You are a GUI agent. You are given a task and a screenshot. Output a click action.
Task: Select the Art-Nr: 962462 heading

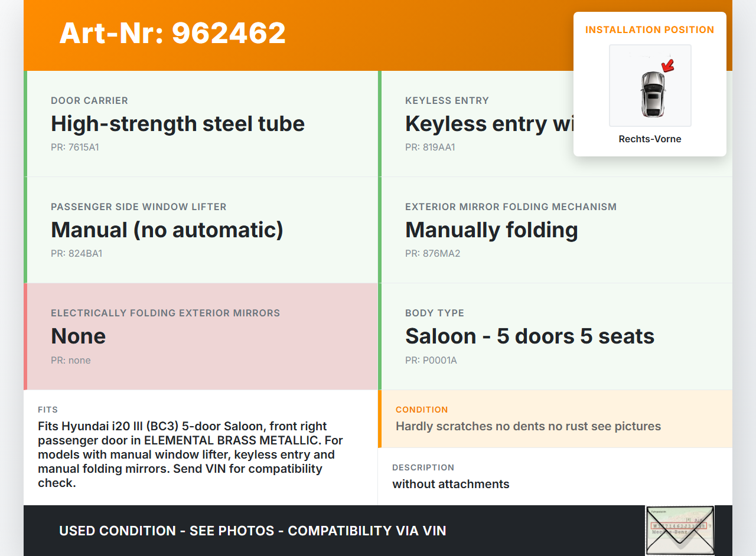click(x=172, y=33)
